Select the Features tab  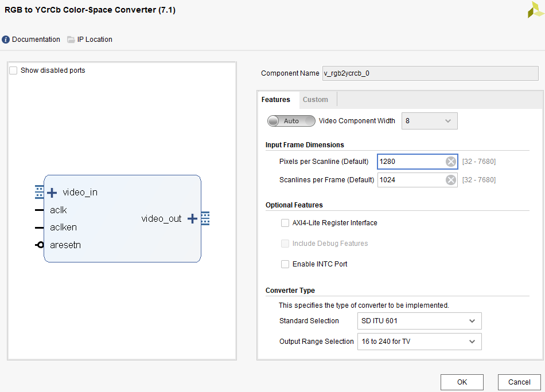point(276,100)
